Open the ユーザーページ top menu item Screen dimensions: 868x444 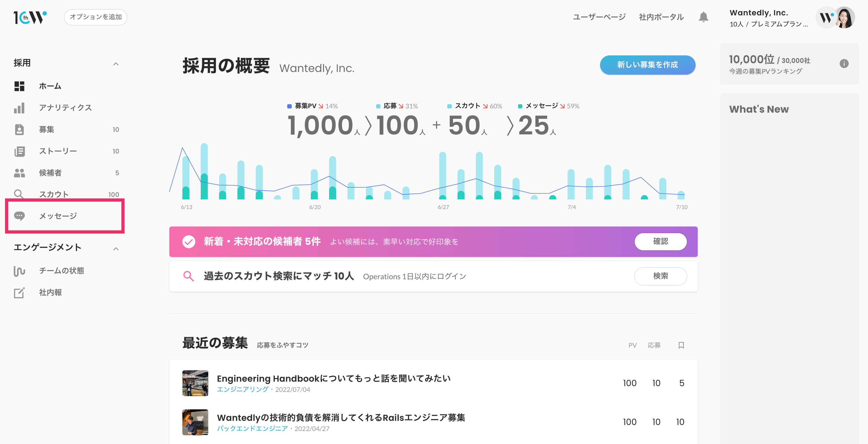[x=599, y=17]
